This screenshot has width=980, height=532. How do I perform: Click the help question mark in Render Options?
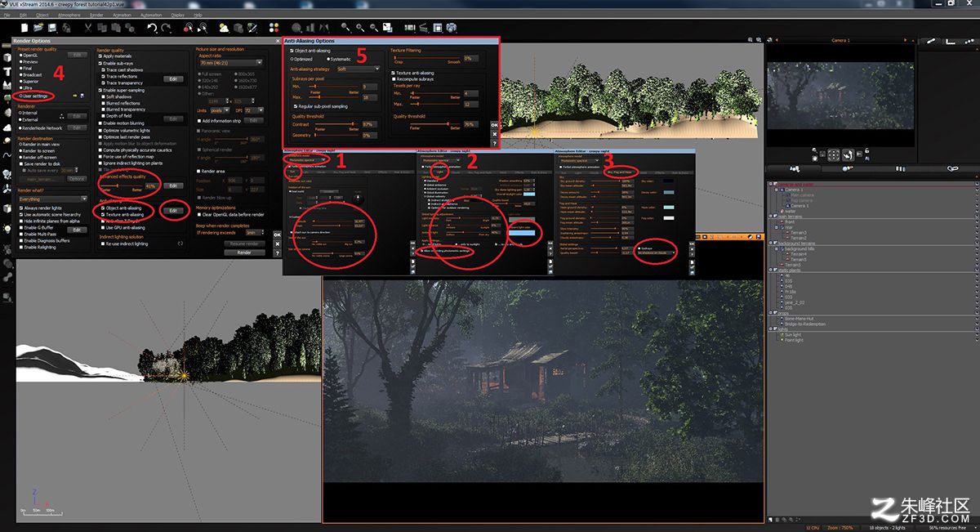pos(277,252)
